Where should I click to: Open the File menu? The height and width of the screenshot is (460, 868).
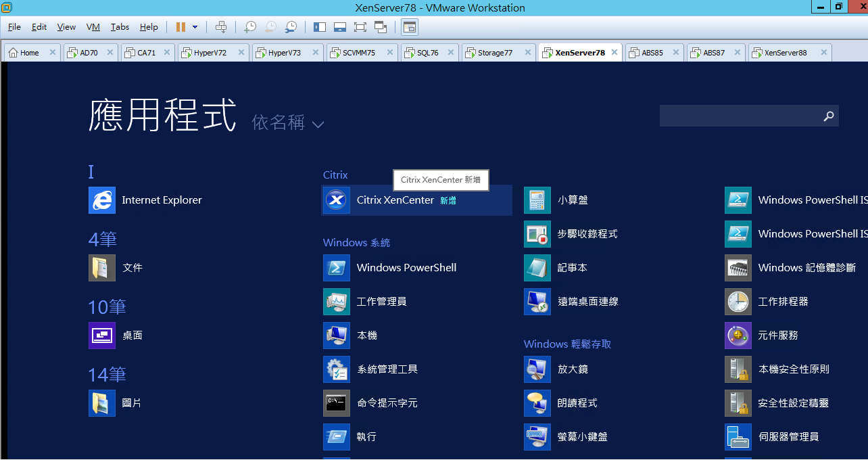coord(14,27)
